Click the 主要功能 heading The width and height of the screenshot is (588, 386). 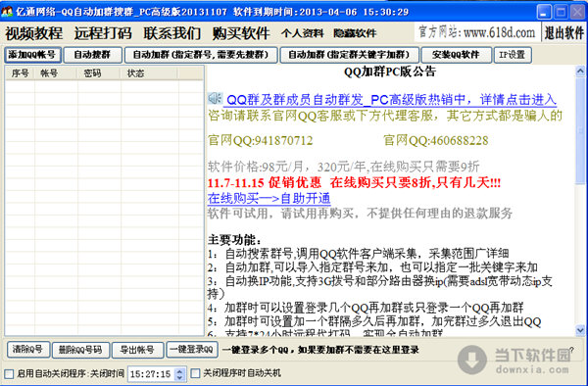[x=234, y=240]
